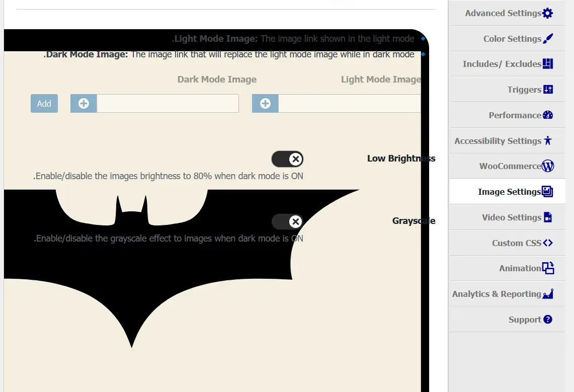This screenshot has width=574, height=392.
Task: Select the Image Settings tab
Action: click(x=508, y=191)
